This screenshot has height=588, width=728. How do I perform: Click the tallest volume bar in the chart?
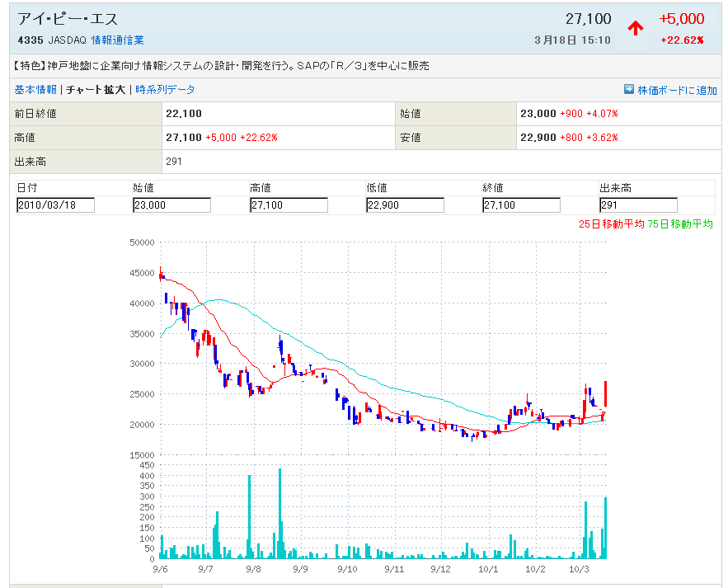pyautogui.click(x=280, y=513)
